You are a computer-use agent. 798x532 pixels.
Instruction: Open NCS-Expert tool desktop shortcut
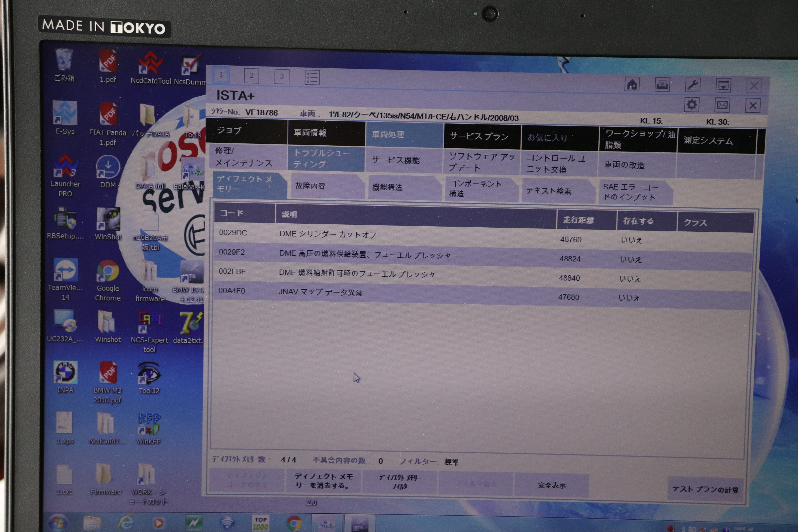point(150,332)
